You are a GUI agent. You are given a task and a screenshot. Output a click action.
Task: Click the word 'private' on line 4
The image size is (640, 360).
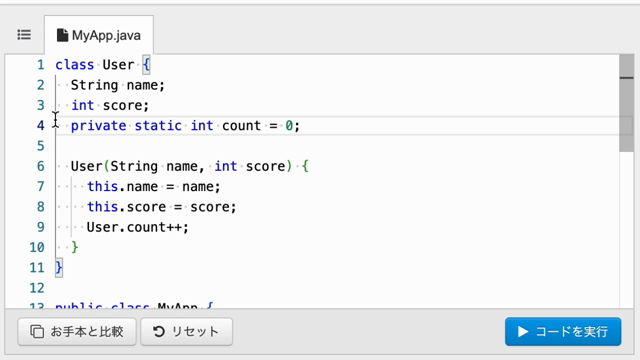(x=98, y=126)
